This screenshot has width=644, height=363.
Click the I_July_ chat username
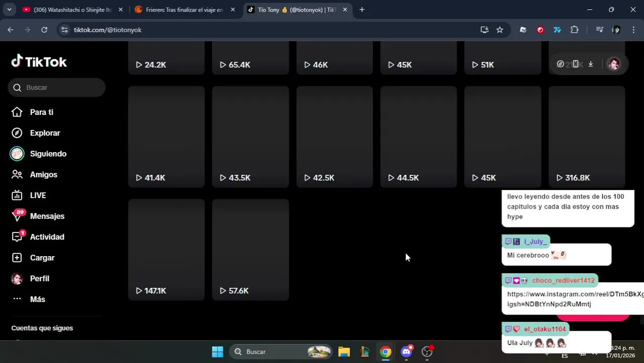[535, 241]
